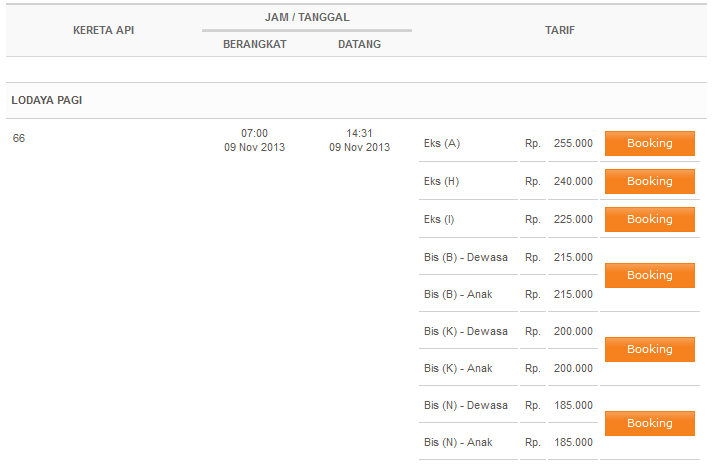Open train number 66 link
This screenshot has height=470, width=712.
(19, 138)
